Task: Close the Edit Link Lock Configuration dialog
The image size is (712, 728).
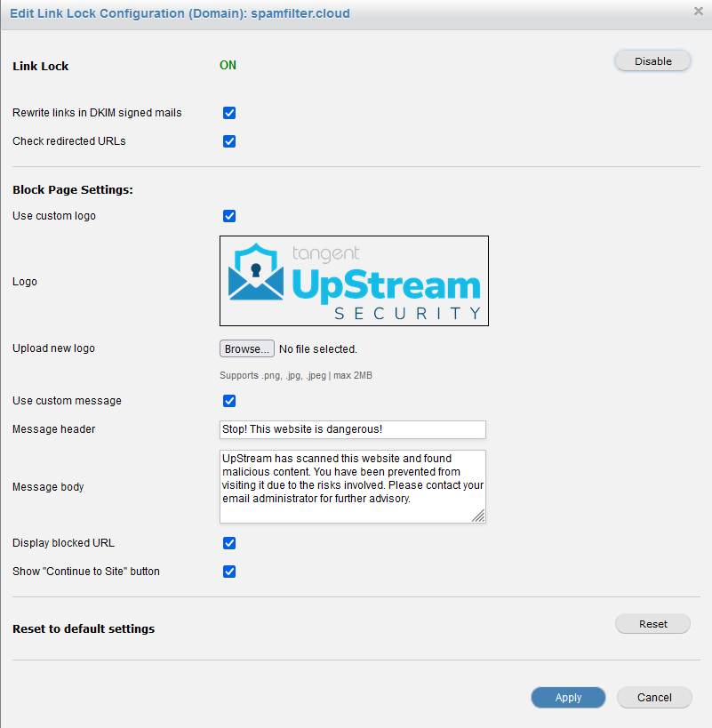Action: [699, 12]
